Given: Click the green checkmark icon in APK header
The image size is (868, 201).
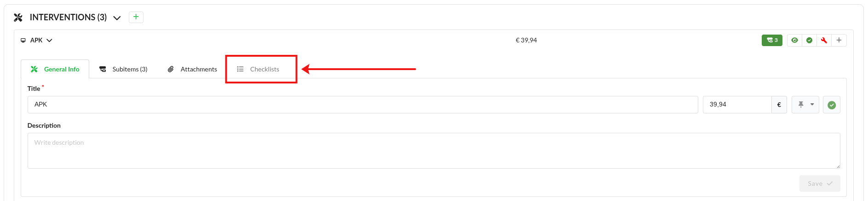Looking at the screenshot, I should (x=809, y=40).
